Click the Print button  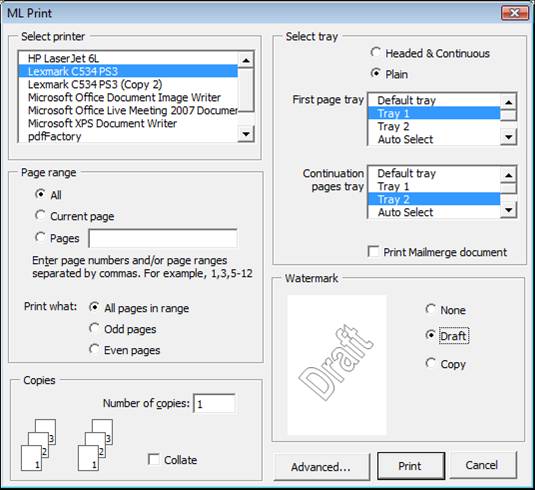click(411, 466)
